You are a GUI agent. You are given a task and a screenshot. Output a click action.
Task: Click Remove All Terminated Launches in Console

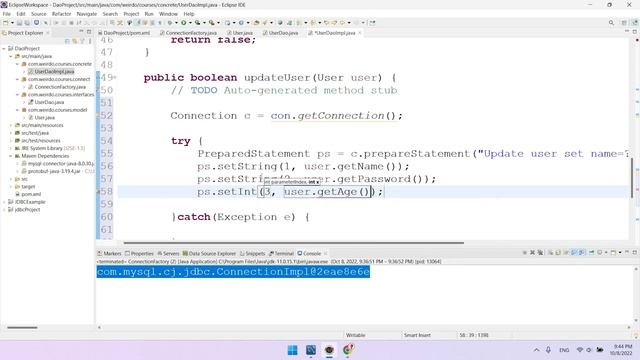click(x=540, y=253)
